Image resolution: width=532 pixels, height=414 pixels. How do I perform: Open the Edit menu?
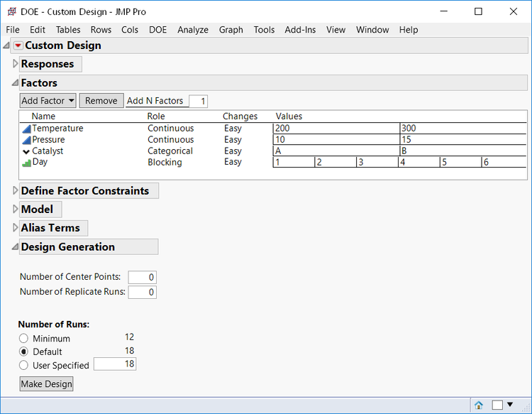38,30
